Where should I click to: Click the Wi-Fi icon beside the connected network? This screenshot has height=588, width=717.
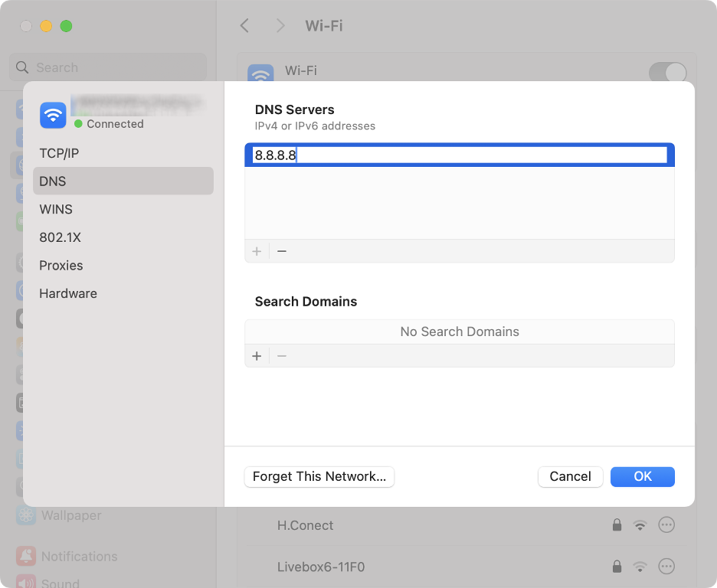tap(52, 114)
